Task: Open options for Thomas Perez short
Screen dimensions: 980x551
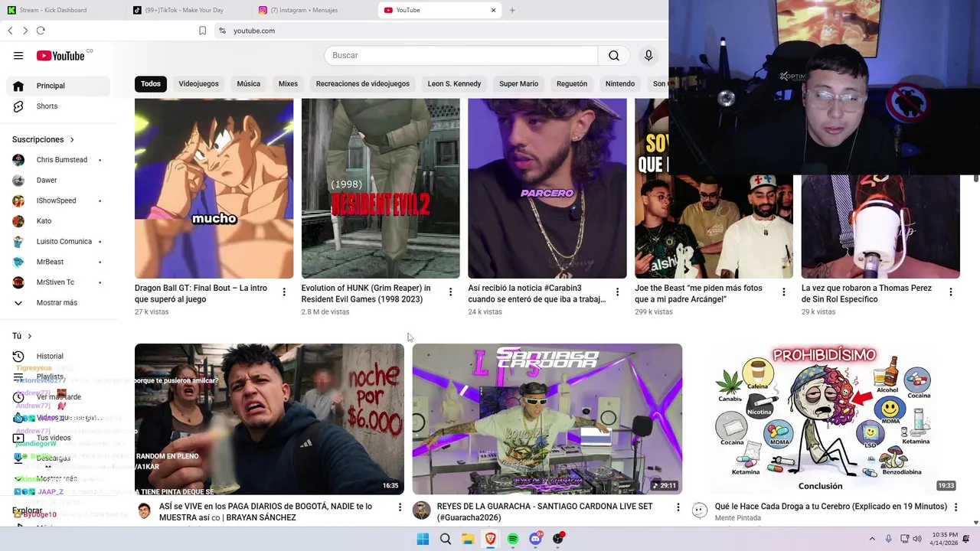Action: (x=950, y=292)
